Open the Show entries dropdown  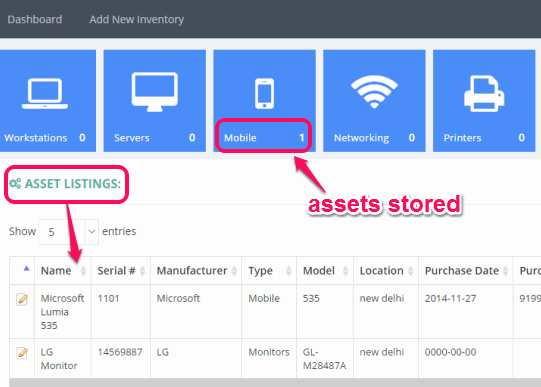(x=68, y=232)
